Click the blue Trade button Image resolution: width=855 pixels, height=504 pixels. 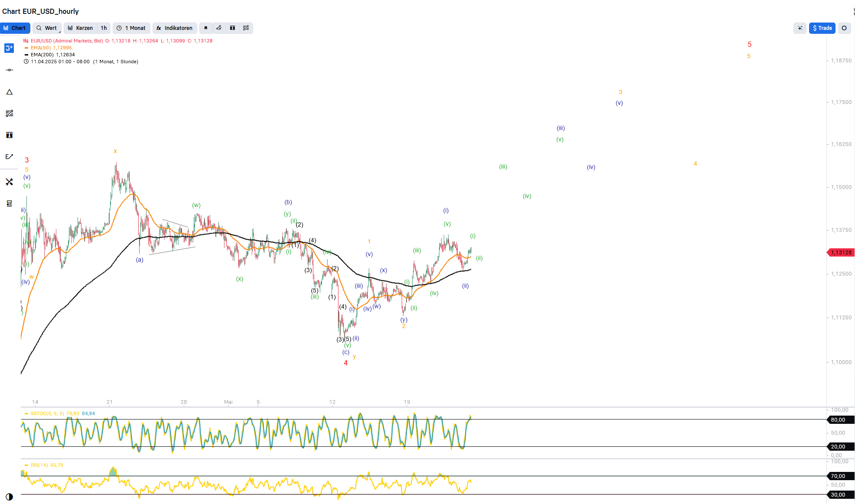tap(822, 28)
